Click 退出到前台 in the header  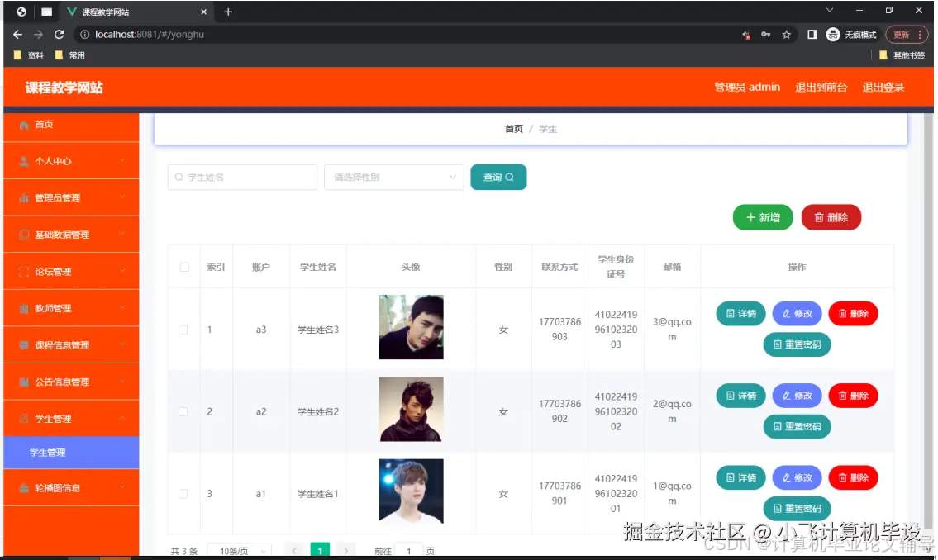click(821, 88)
